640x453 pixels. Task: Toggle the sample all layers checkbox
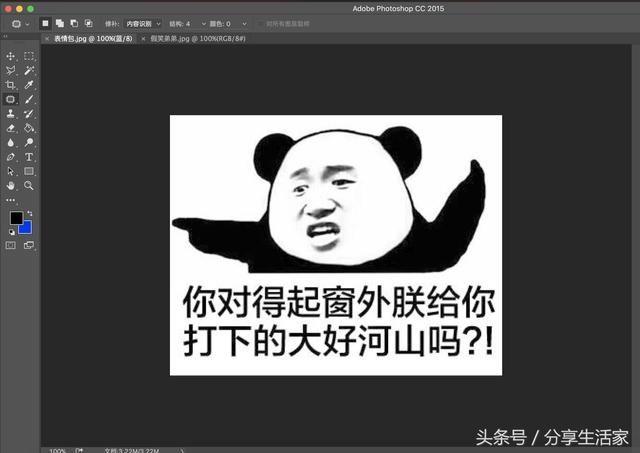point(260,24)
